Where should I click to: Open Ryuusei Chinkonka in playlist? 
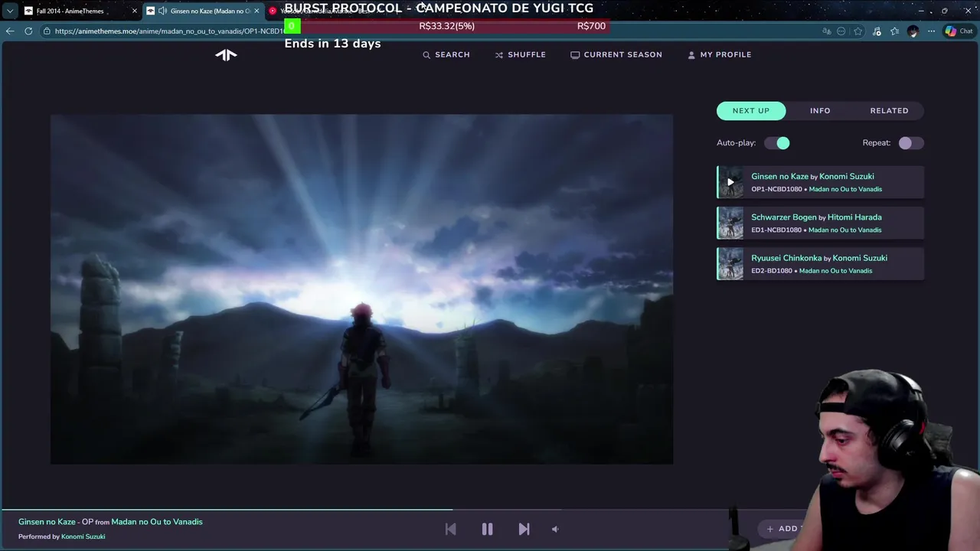tap(786, 258)
